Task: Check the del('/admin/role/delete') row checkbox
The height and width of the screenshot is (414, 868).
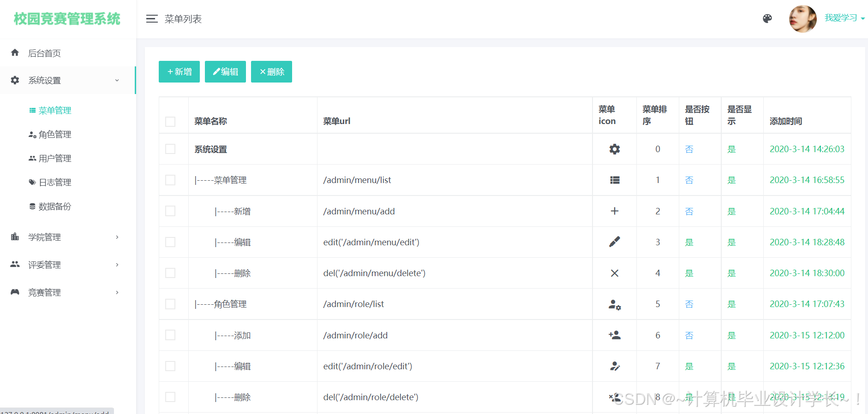Action: tap(170, 397)
